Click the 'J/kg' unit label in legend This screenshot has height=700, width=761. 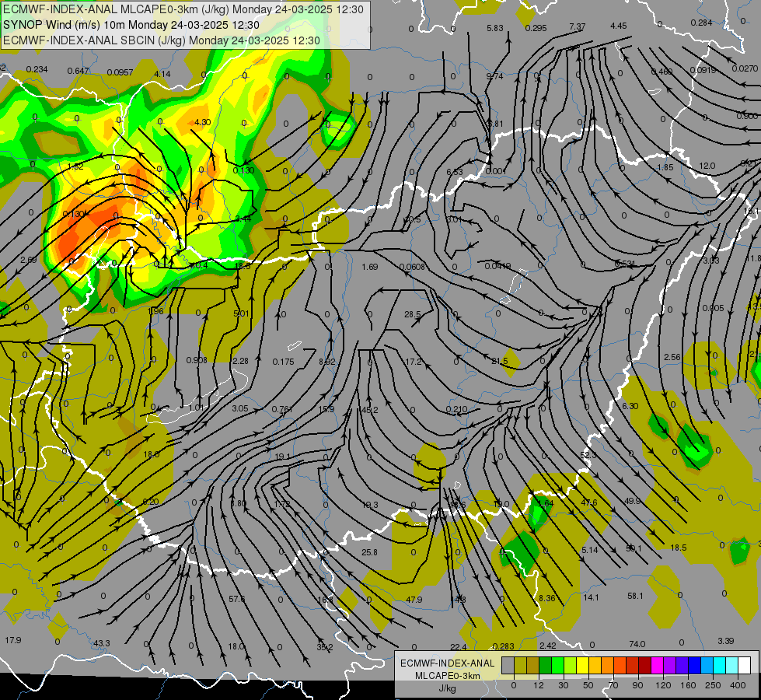click(448, 688)
